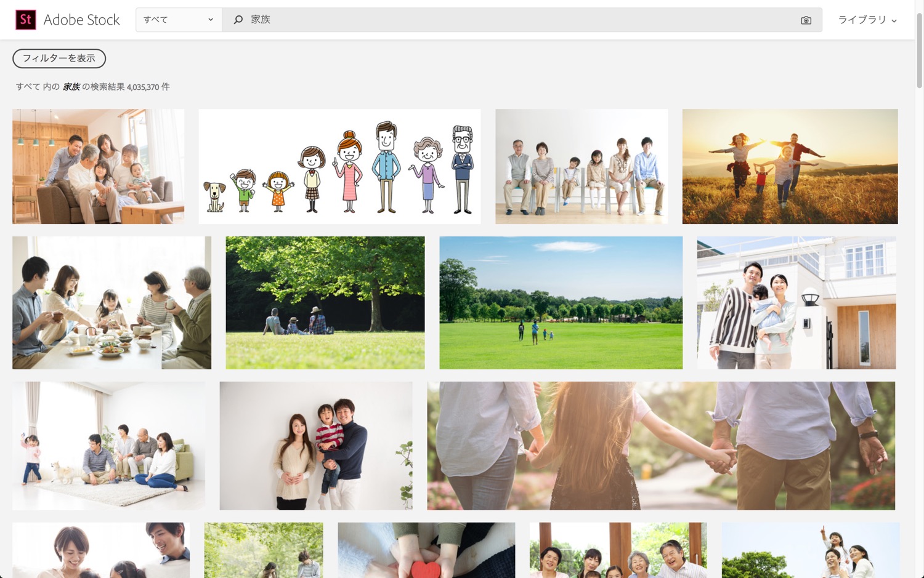Click the Adobe Stock title text
Image resolution: width=924 pixels, height=578 pixels.
point(81,20)
